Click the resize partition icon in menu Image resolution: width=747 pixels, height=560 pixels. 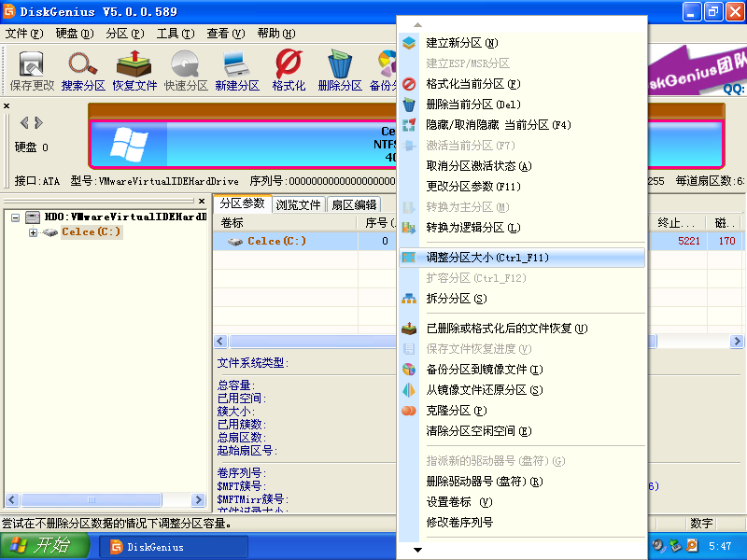[x=409, y=258]
